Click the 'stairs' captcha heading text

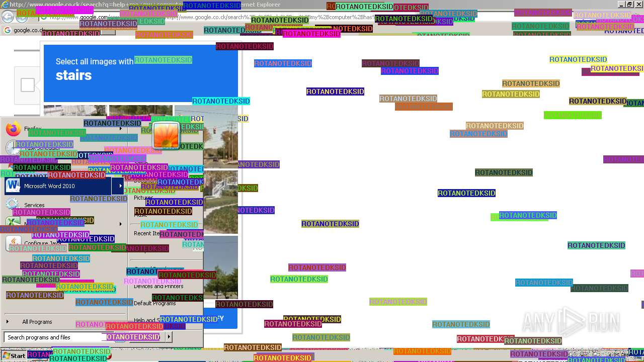click(73, 75)
